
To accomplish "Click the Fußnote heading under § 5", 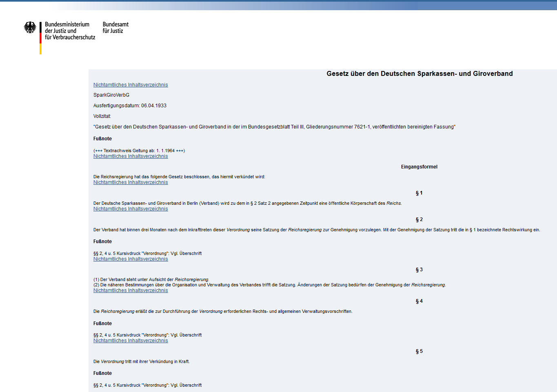I will point(102,373).
